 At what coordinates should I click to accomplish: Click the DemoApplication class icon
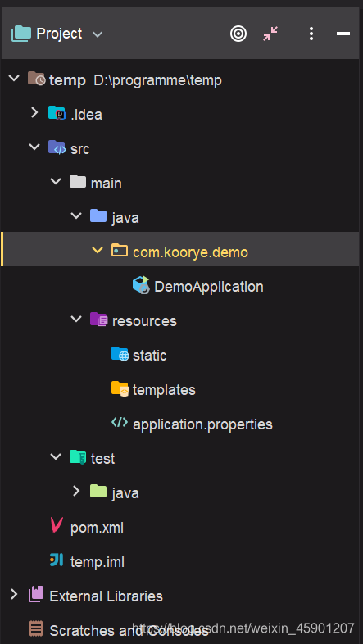pyautogui.click(x=141, y=284)
